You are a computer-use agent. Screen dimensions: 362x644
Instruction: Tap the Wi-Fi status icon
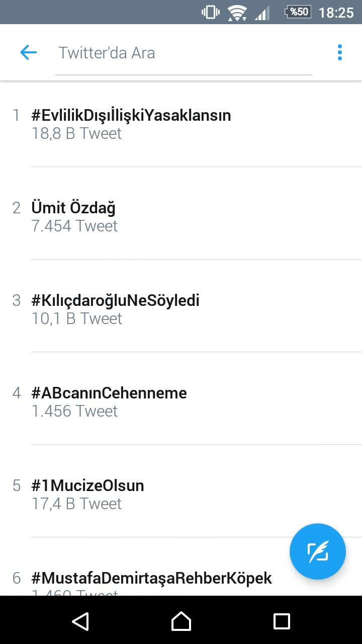pos(236,12)
